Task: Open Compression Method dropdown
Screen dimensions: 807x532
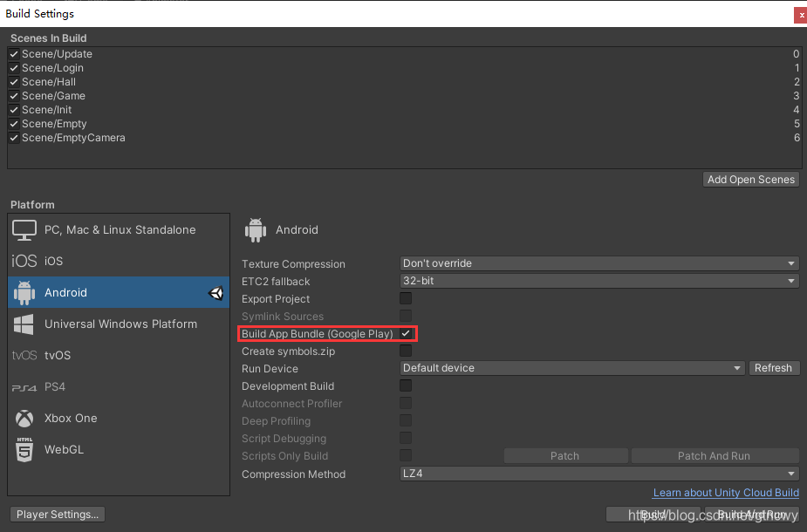Action: click(599, 474)
